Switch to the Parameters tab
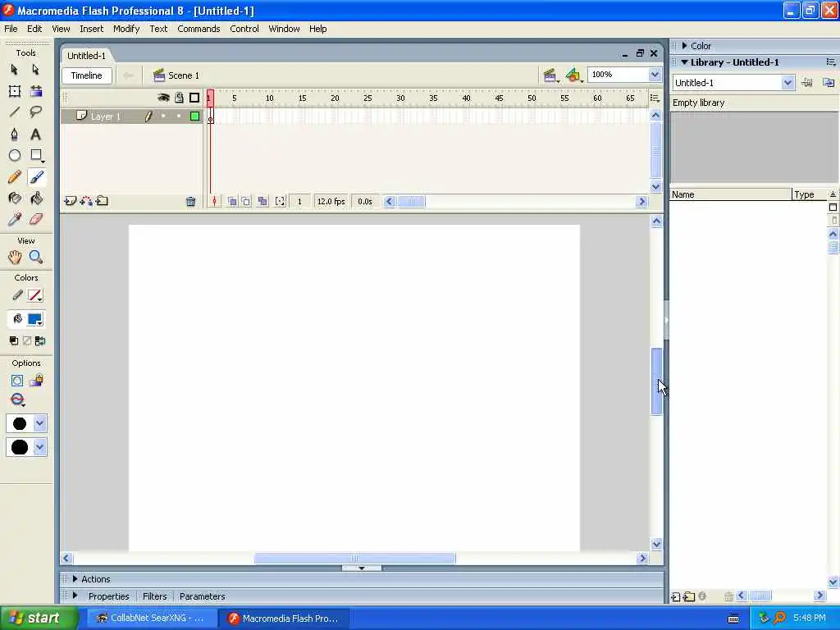 (203, 596)
